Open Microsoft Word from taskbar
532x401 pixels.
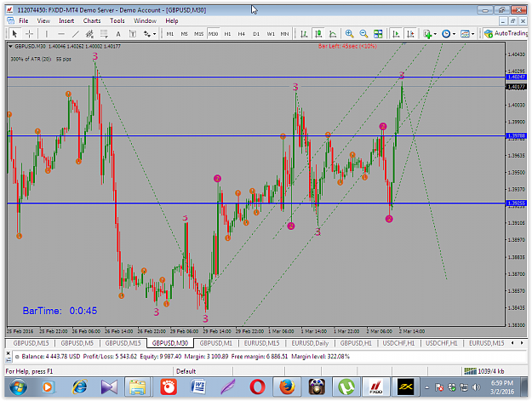point(198,387)
